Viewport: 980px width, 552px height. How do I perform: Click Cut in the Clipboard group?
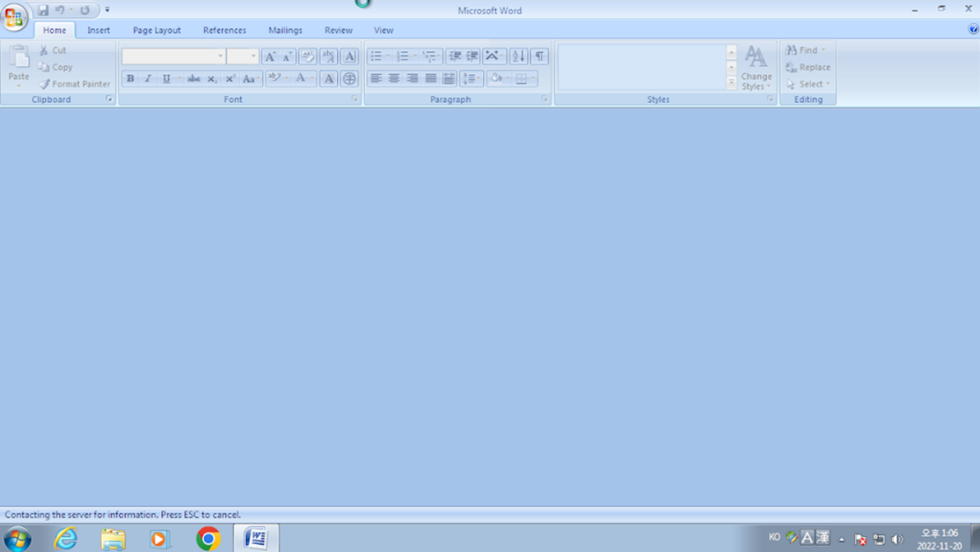click(x=53, y=50)
